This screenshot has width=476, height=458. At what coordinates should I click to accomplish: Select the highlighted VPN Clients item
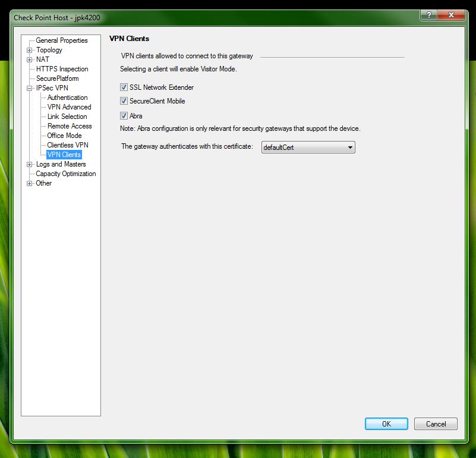coord(64,155)
